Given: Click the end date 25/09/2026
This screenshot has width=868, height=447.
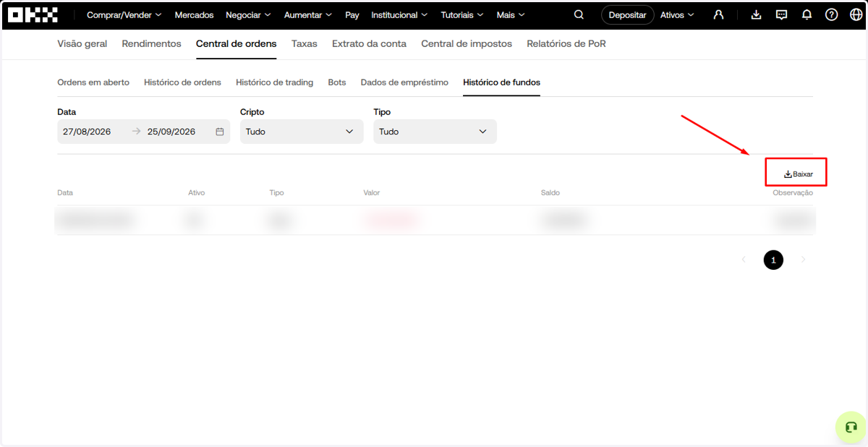Looking at the screenshot, I should click(171, 132).
